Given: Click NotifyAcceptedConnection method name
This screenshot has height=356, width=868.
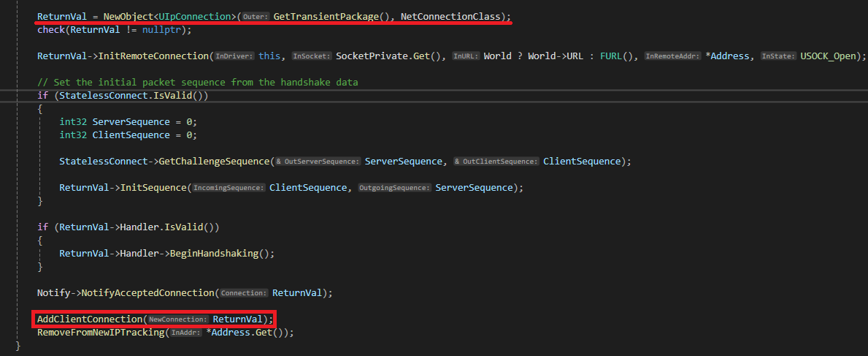Looking at the screenshot, I should [x=147, y=292].
